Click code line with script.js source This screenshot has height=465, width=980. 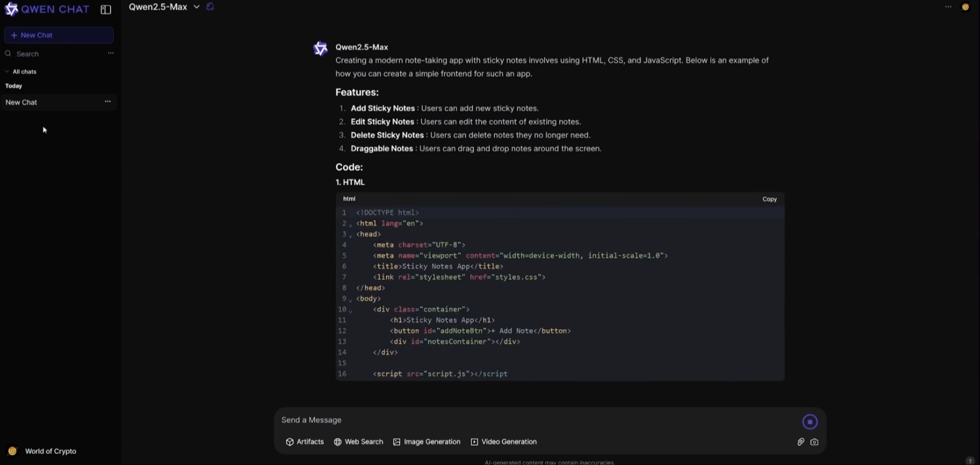click(440, 374)
